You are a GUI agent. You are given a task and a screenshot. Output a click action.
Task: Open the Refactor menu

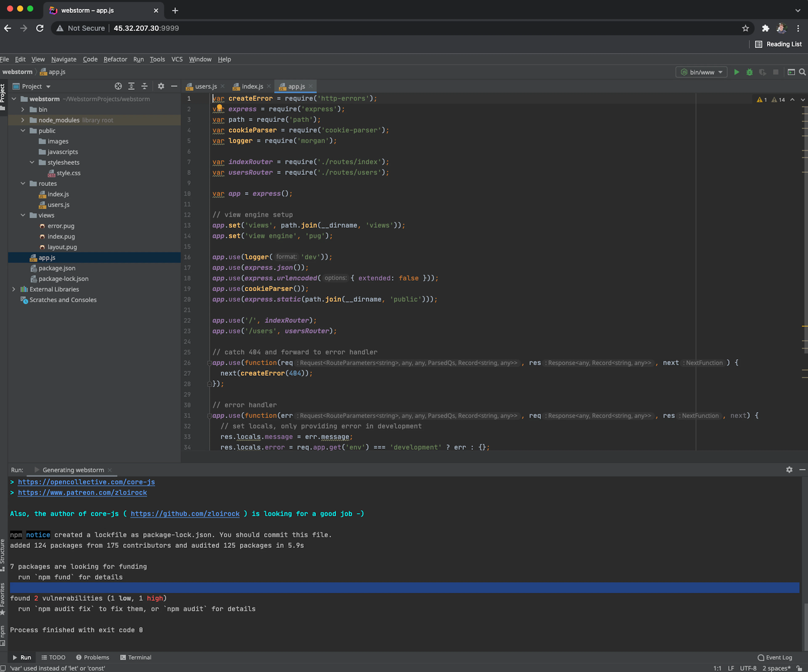pyautogui.click(x=115, y=59)
